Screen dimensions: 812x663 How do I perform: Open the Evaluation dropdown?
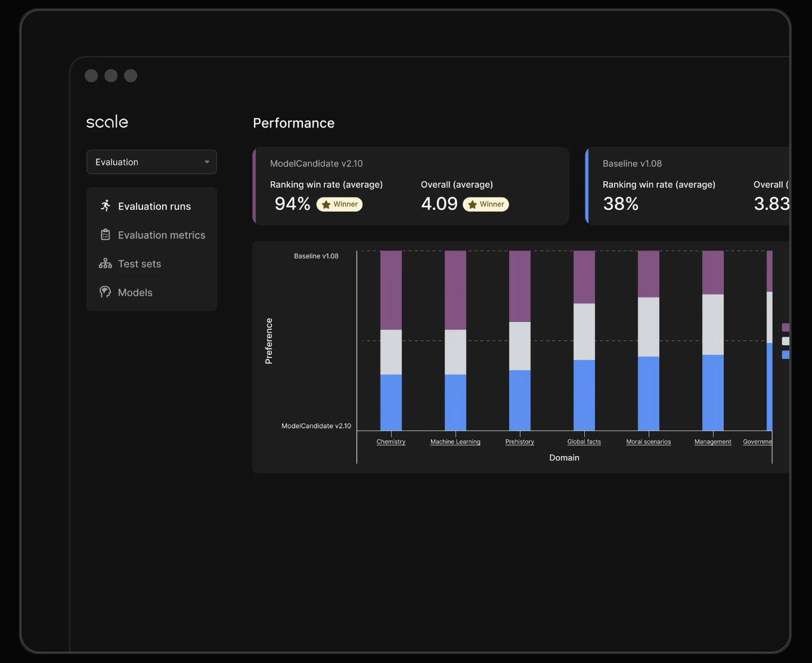point(151,162)
